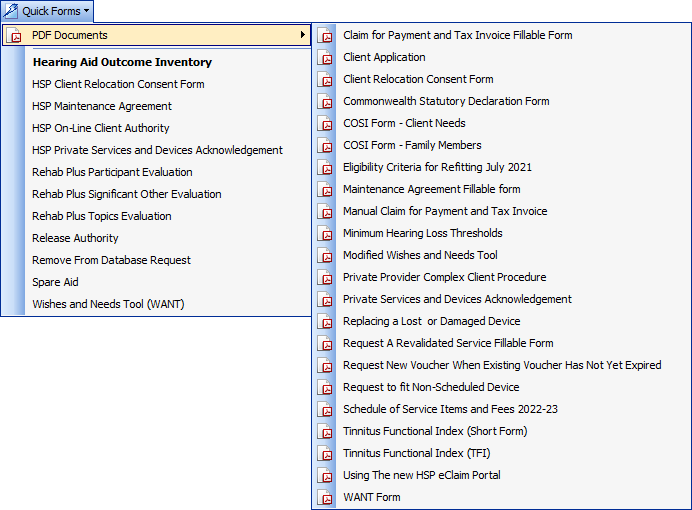The height and width of the screenshot is (510, 692).
Task: Click PDF icon next to Client Application
Action: (325, 57)
